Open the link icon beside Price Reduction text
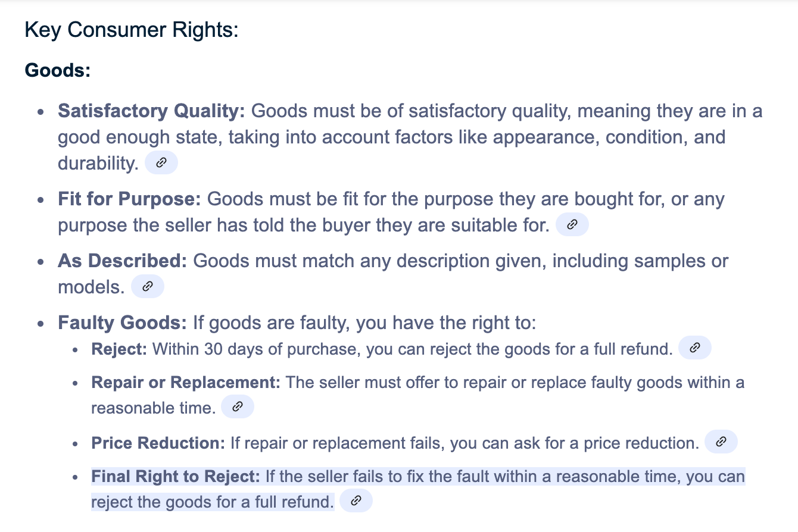This screenshot has width=798, height=532. coord(721,442)
